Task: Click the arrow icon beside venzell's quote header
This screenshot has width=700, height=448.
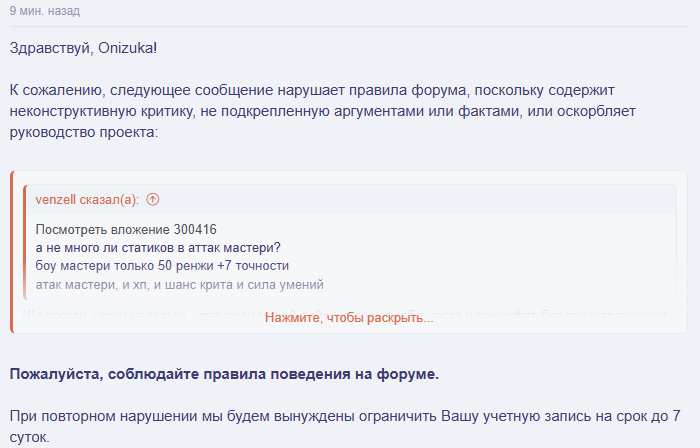Action: pyautogui.click(x=152, y=199)
